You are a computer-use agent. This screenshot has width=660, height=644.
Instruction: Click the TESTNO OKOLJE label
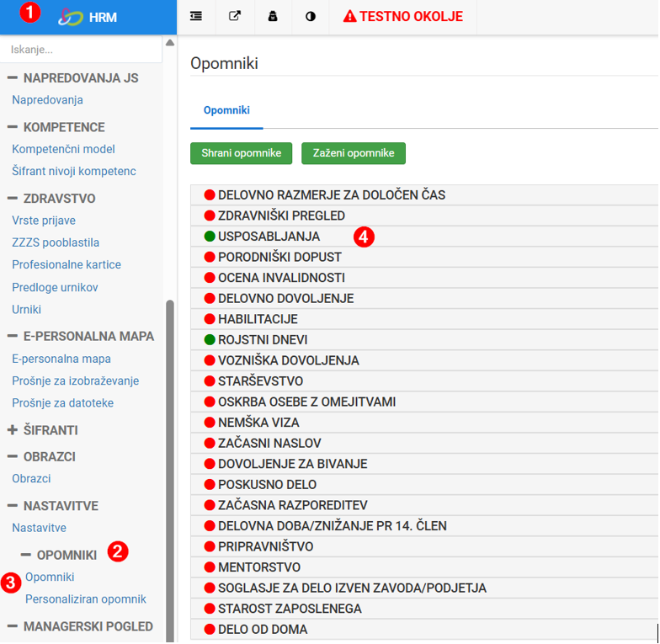[x=411, y=17]
